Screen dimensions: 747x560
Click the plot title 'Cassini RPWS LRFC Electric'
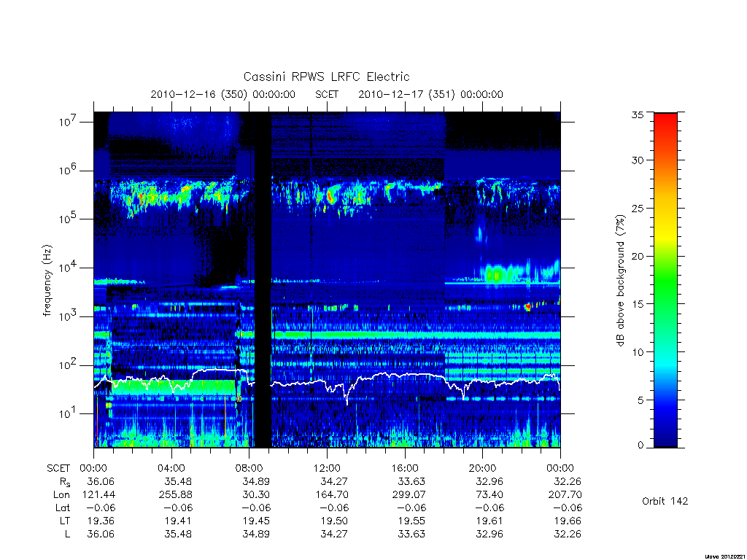(x=326, y=77)
